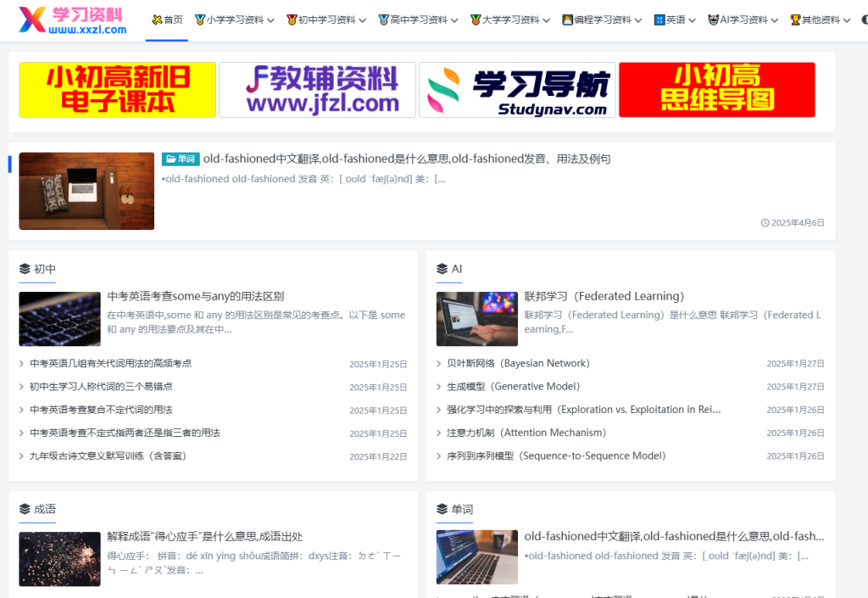Click the layers icon next to 单词 heading
Screen dimensions: 868x598
[442, 509]
